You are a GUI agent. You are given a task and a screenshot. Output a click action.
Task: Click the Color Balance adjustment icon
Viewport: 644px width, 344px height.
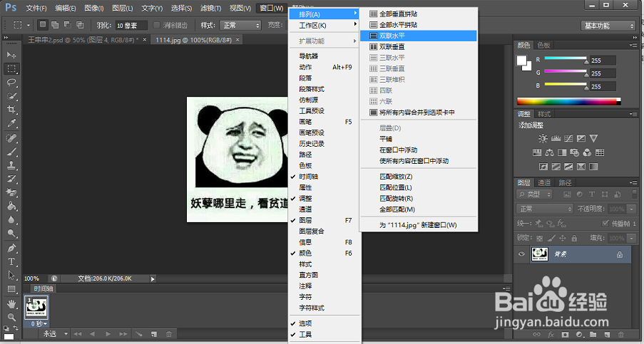point(550,152)
